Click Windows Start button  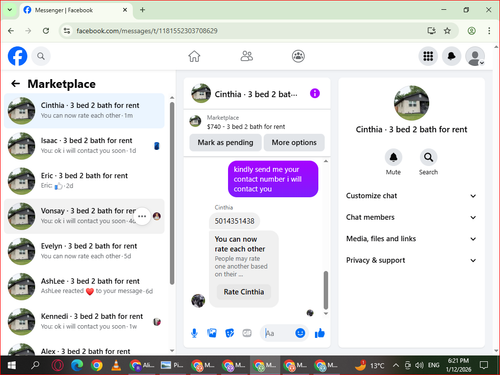12,366
